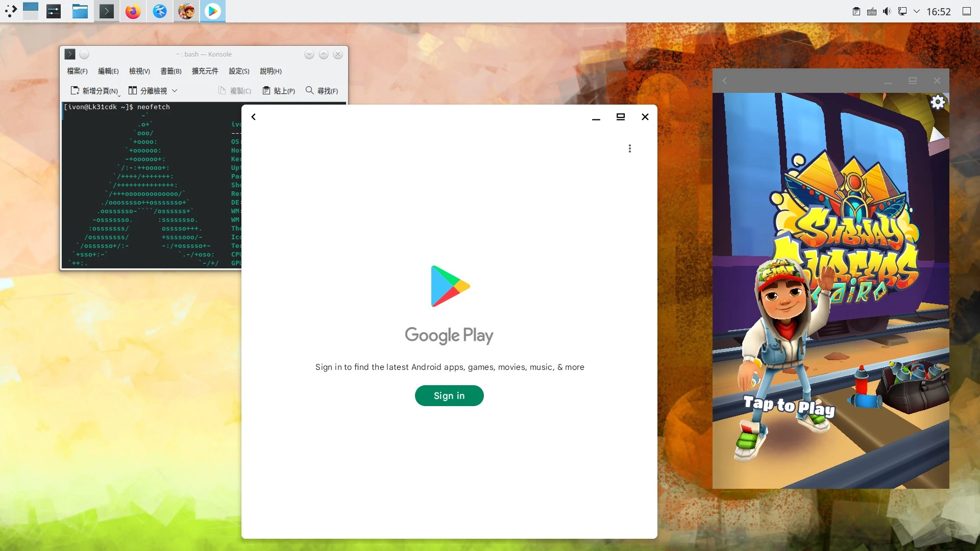Navigate back in the Google Play window
The width and height of the screenshot is (980, 551).
tap(253, 116)
